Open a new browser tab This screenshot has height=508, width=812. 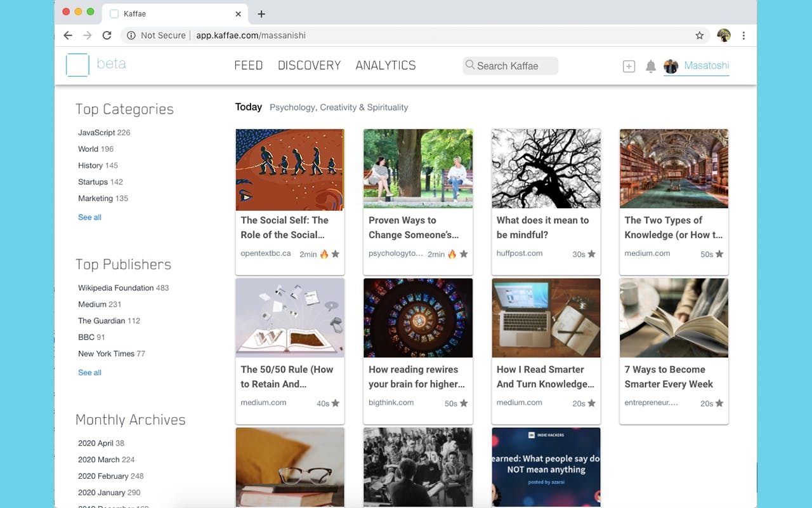pyautogui.click(x=261, y=14)
